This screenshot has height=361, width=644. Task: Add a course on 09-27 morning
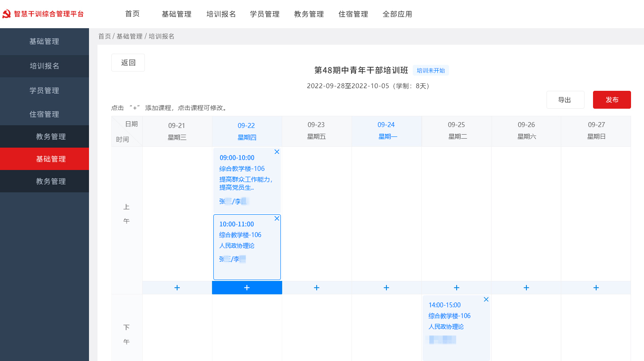596,288
